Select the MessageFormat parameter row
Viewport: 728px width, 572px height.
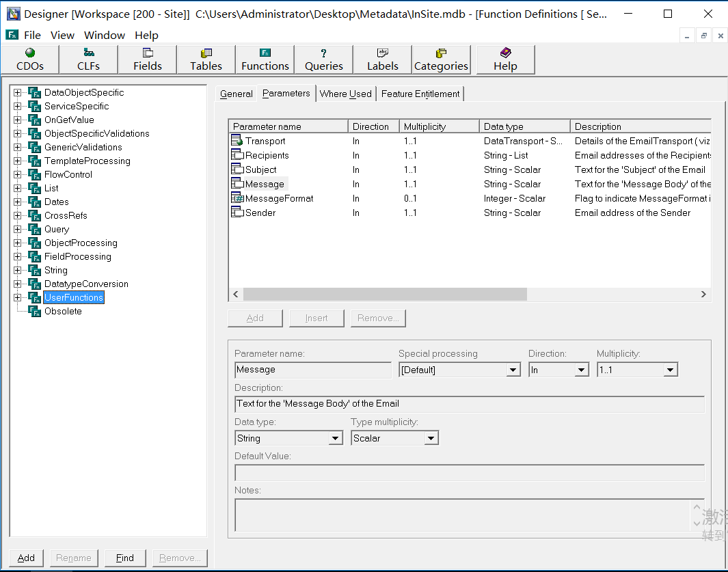click(279, 198)
